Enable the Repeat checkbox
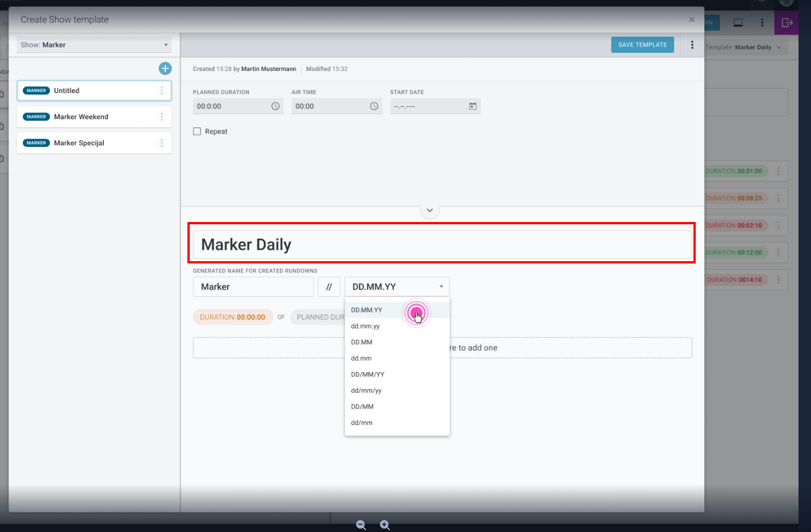Image resolution: width=811 pixels, height=532 pixels. coord(197,131)
